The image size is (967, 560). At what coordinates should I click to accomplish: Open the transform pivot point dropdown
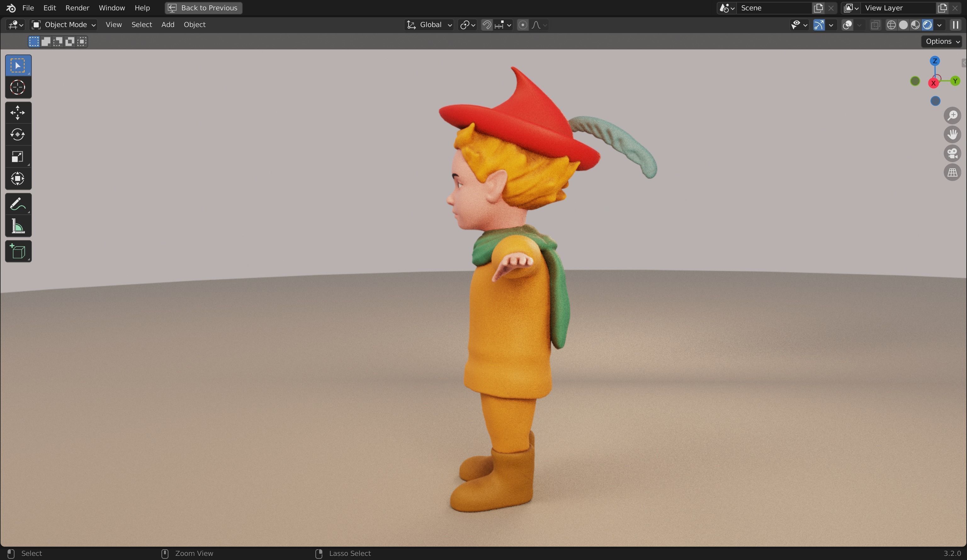coord(467,25)
